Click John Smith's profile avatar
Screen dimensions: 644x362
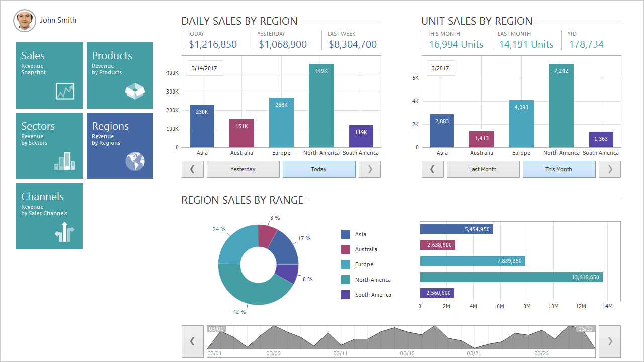(x=25, y=21)
